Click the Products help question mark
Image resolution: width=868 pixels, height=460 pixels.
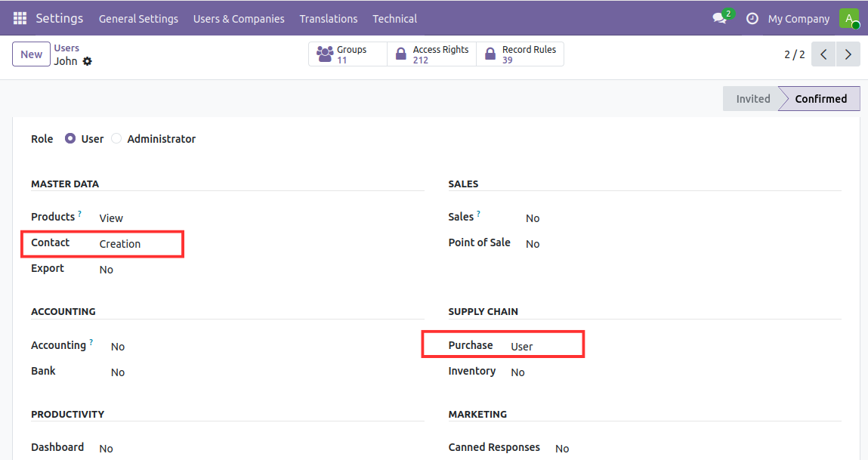[80, 213]
